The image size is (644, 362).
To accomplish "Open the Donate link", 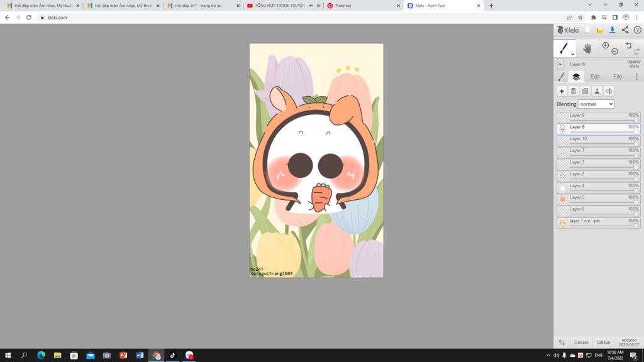I will click(x=581, y=343).
